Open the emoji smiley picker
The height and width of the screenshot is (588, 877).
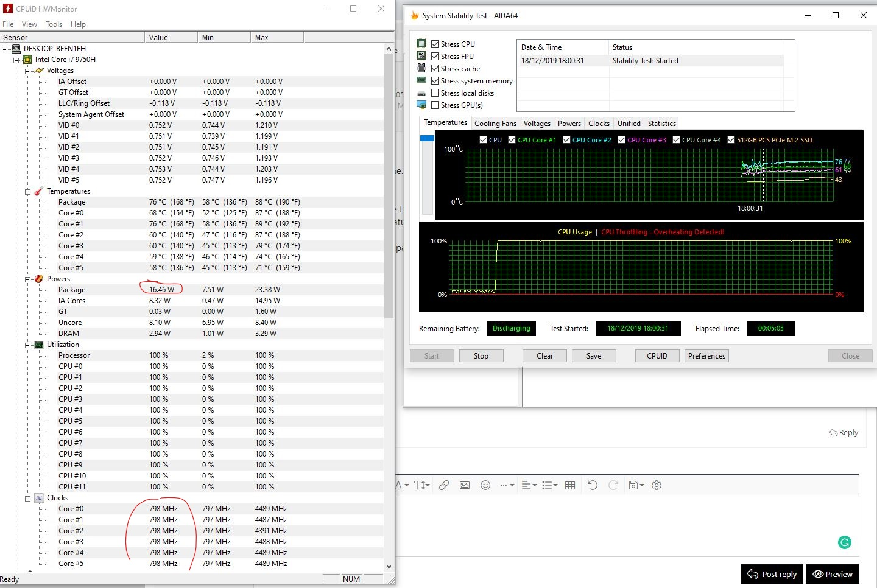(x=485, y=485)
